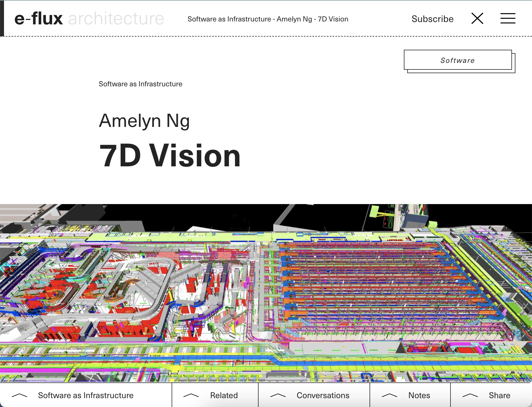This screenshot has width=532, height=407.
Task: Click the Software category tag button
Action: click(458, 60)
